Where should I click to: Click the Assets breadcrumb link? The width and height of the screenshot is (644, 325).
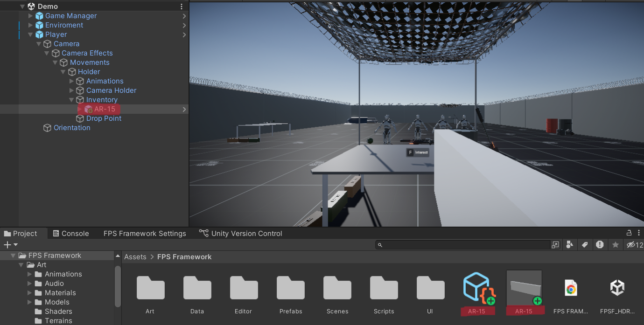135,257
